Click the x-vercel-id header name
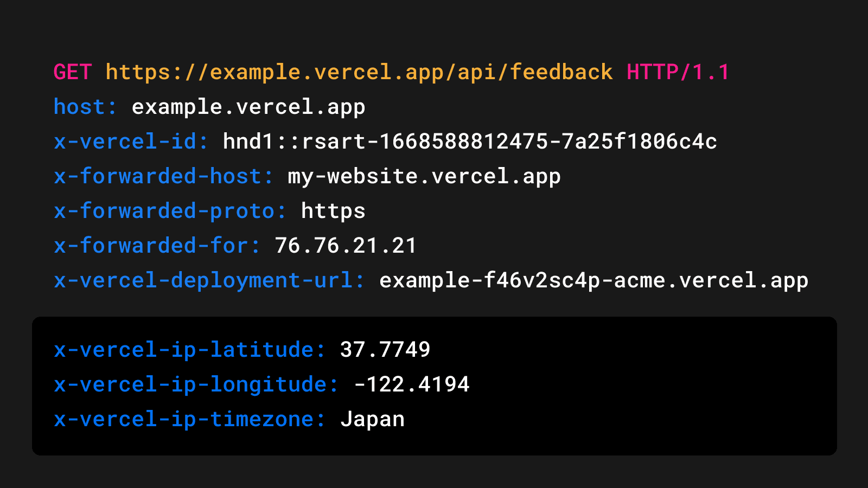 (131, 142)
